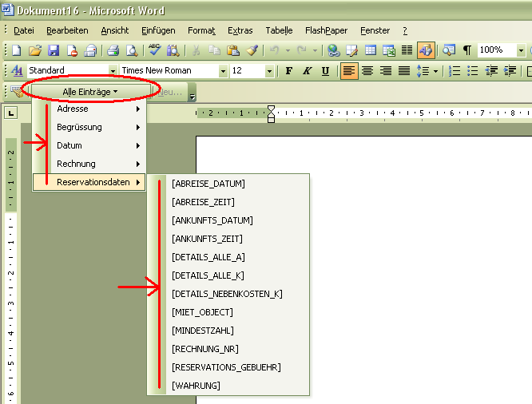
Task: Click the Print icon
Action: 113,50
